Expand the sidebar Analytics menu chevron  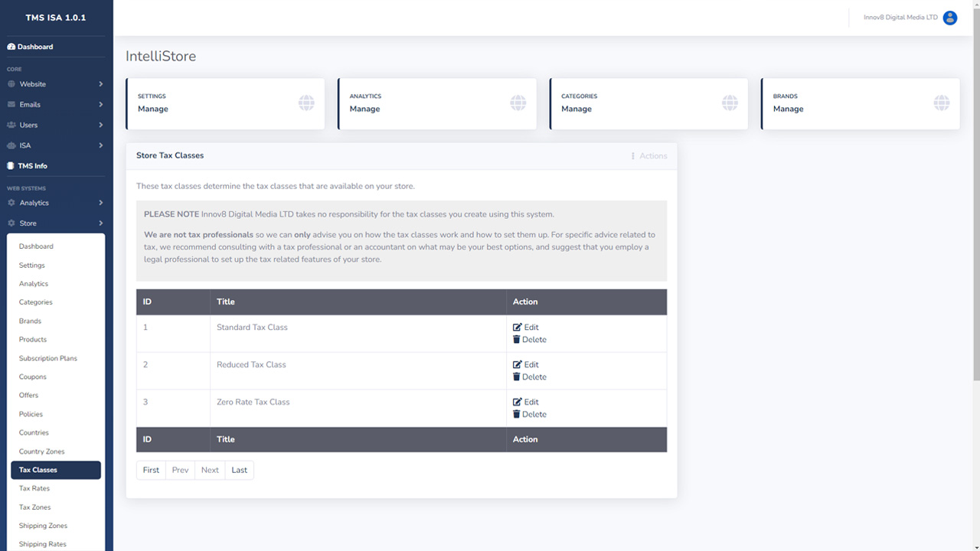tap(101, 203)
